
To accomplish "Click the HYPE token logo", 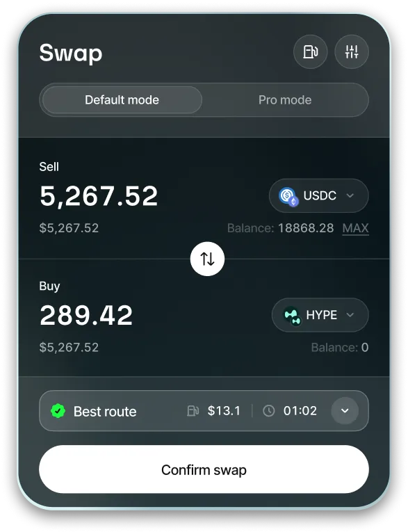I will (x=293, y=316).
